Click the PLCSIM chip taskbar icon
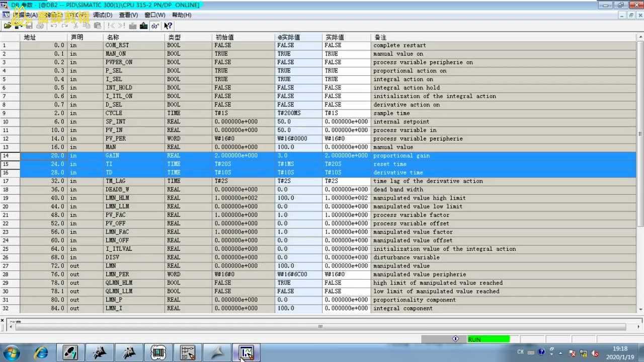Viewport: 644px width, 362px height. pos(158,352)
